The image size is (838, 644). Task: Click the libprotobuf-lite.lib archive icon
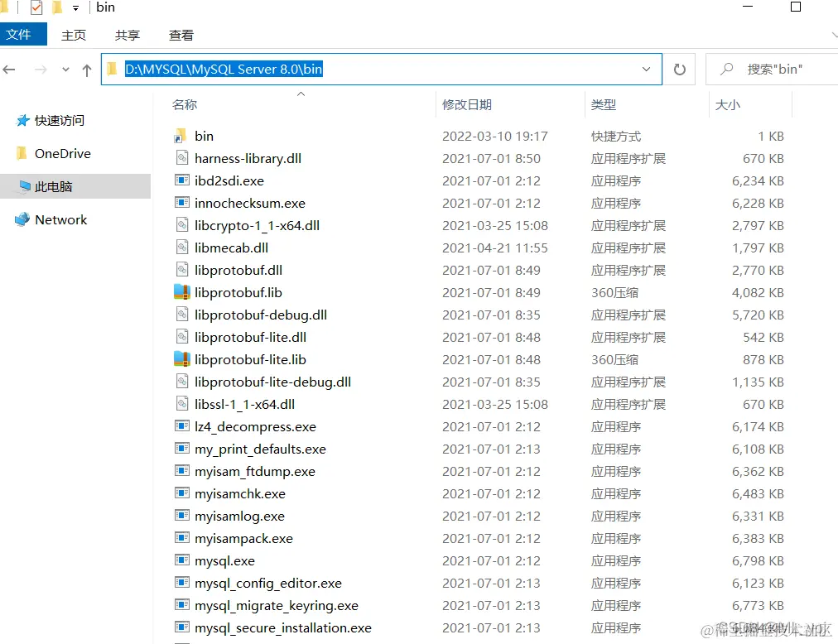pyautogui.click(x=181, y=360)
